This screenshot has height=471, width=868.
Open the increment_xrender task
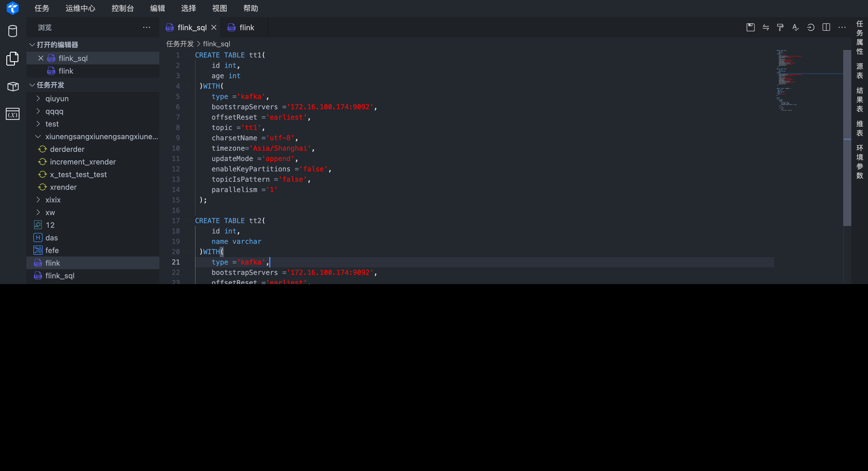click(x=83, y=162)
